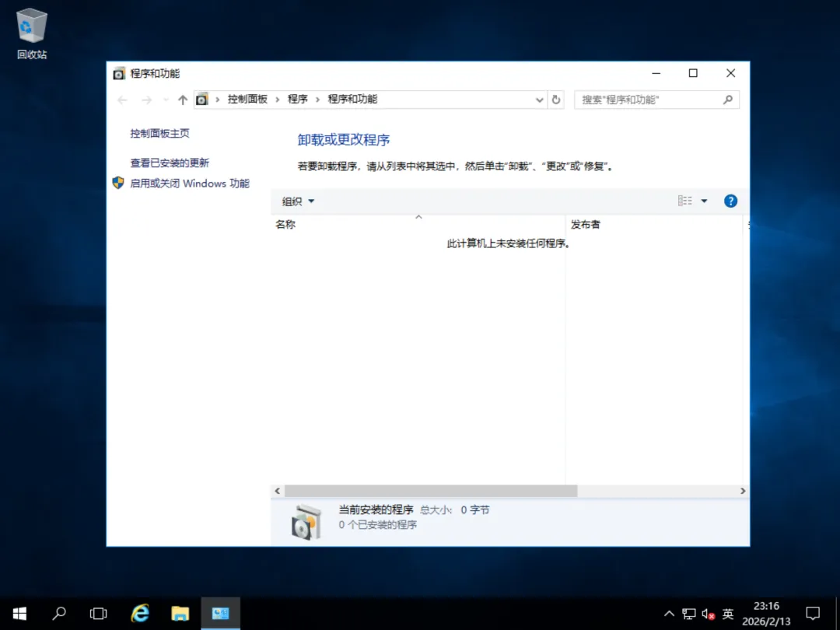Select 控制面板 breadcrumb in address bar
The image size is (840, 630).
pyautogui.click(x=247, y=99)
